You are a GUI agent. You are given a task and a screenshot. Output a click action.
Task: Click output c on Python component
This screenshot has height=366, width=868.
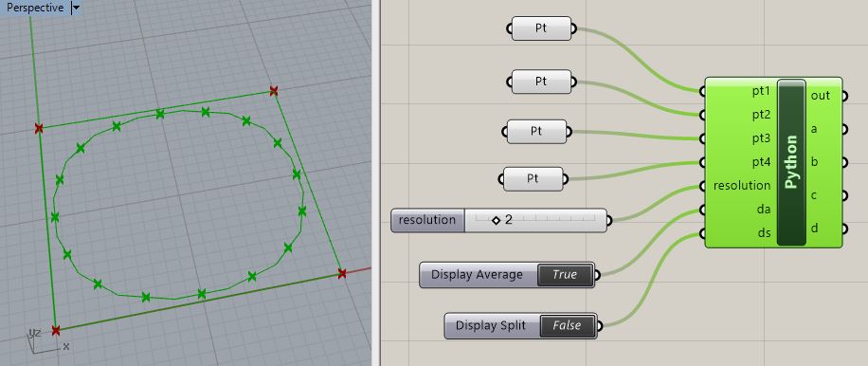pyautogui.click(x=814, y=195)
